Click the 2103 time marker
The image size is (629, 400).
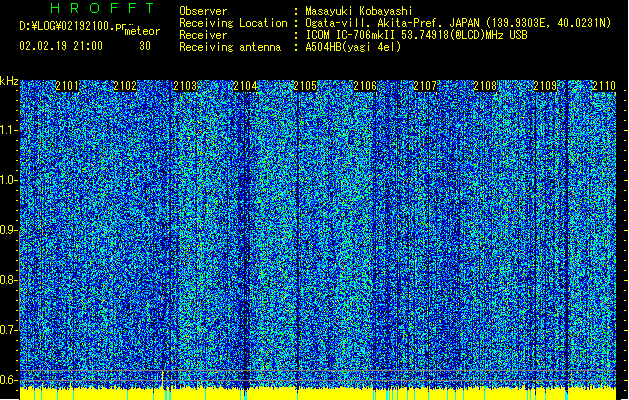185,86
